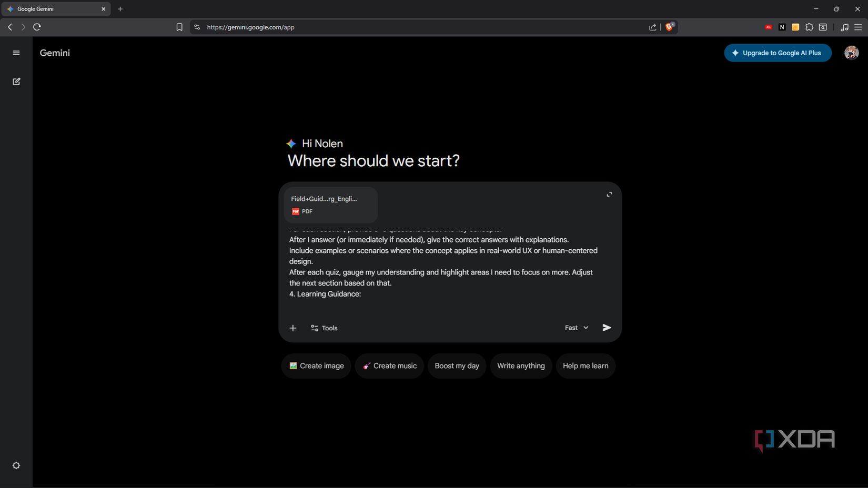This screenshot has height=488, width=868.
Task: Bookmark this page with bookmark icon
Action: pos(179,27)
